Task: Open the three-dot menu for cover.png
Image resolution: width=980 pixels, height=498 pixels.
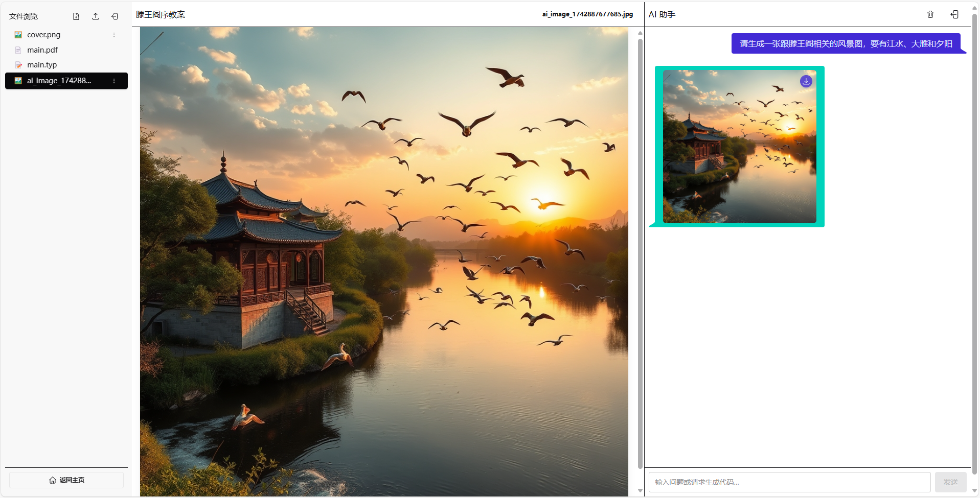Action: 114,35
